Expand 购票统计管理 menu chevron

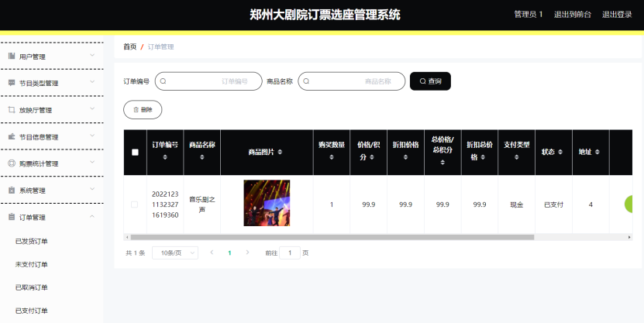coord(92,162)
